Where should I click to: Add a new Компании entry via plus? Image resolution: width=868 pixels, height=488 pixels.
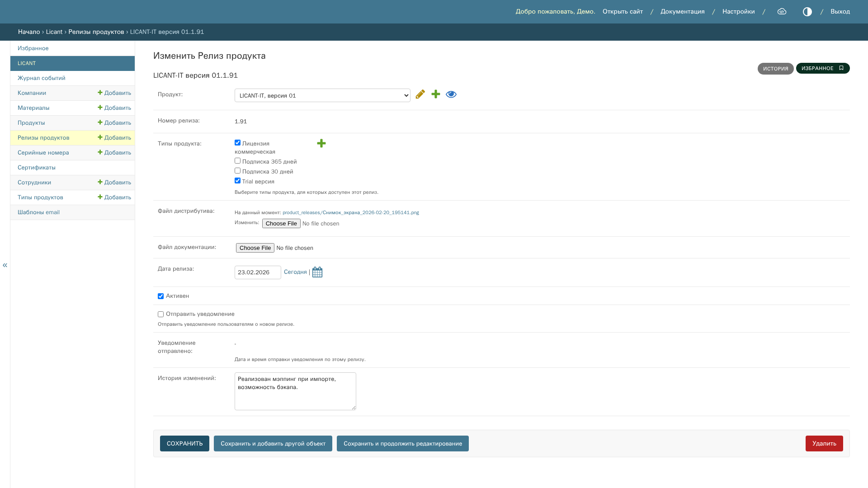tap(114, 93)
